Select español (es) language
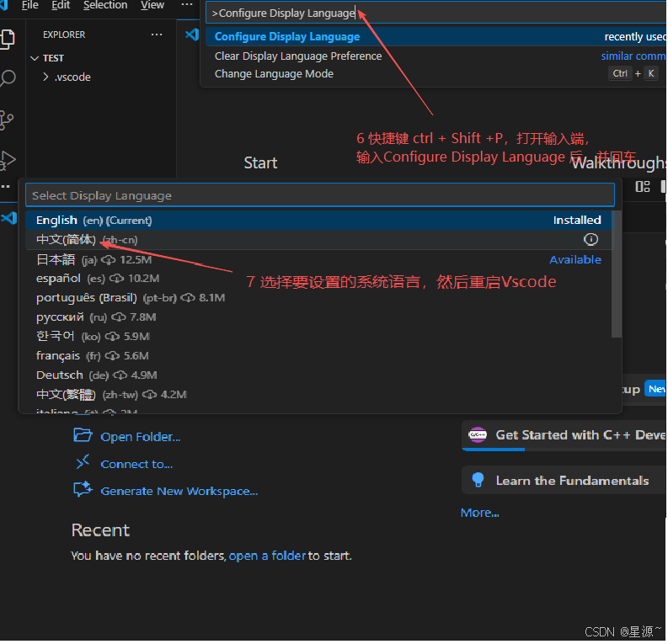This screenshot has width=668, height=644. tap(318, 279)
